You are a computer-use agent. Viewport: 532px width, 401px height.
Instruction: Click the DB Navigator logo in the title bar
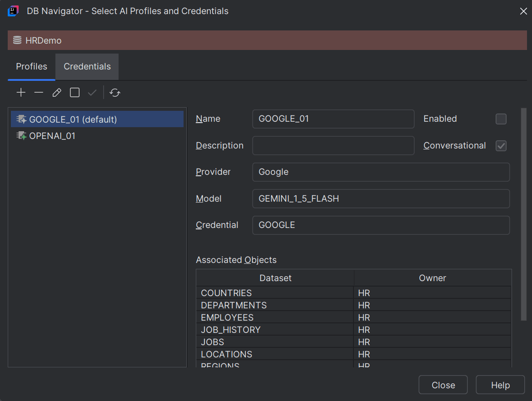pyautogui.click(x=12, y=11)
